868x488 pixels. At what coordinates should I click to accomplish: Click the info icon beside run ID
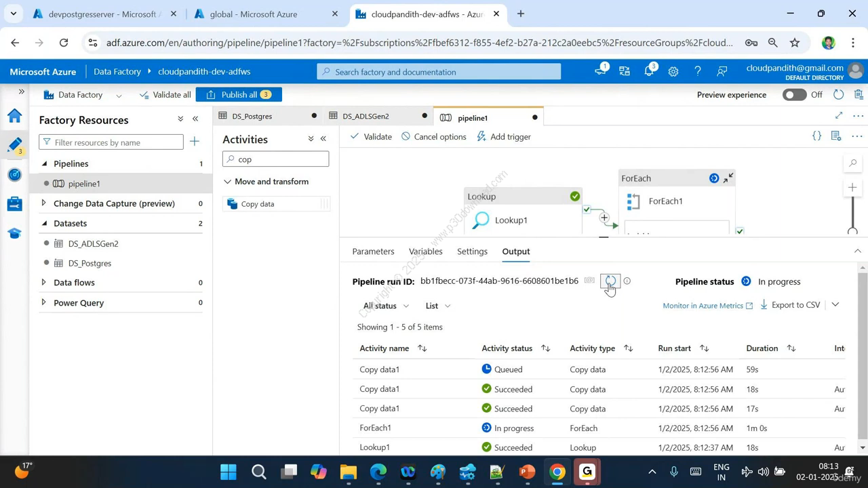click(627, 281)
